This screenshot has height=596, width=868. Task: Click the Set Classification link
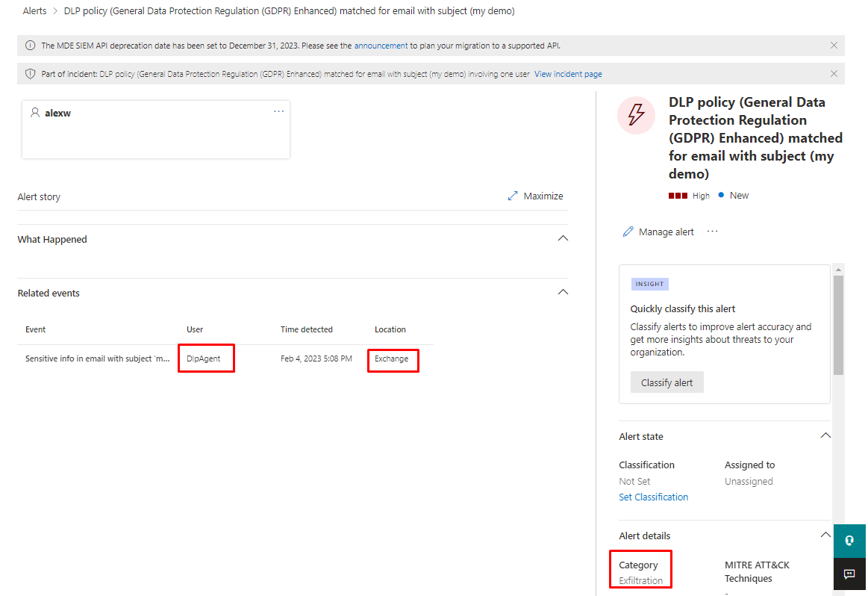[x=653, y=497]
